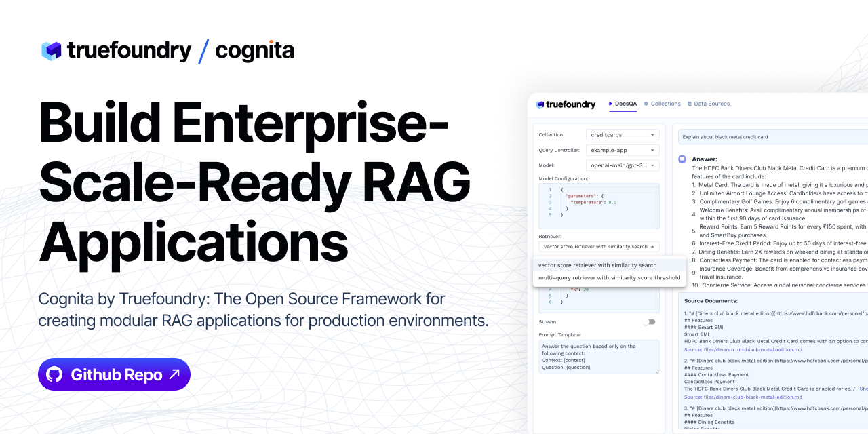Screen dimensions: 868x434
Task: Select vector store retriever with similarity search option
Action: pyautogui.click(x=609, y=265)
